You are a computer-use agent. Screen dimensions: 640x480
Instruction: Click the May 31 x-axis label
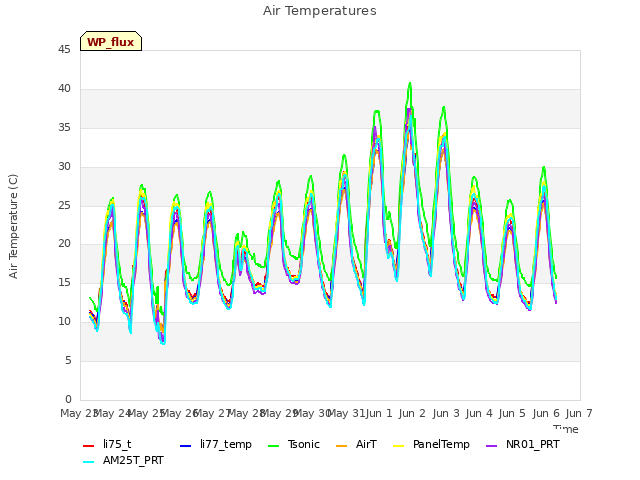[x=347, y=413]
